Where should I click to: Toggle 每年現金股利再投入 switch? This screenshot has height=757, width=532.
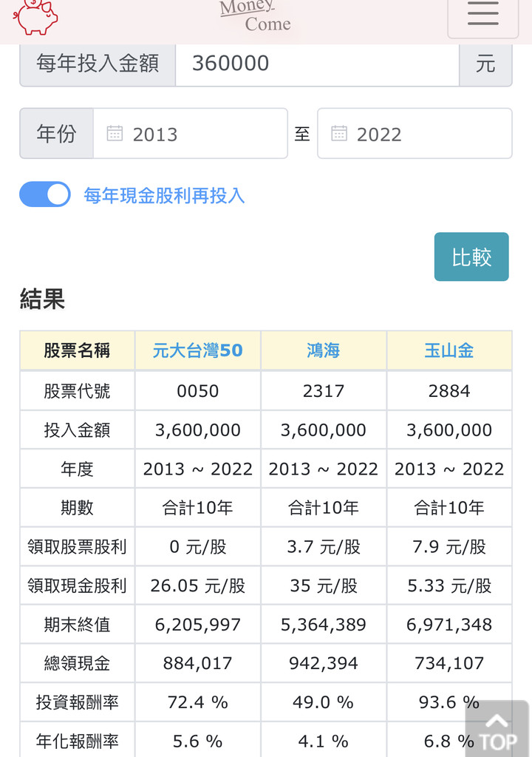tap(45, 194)
